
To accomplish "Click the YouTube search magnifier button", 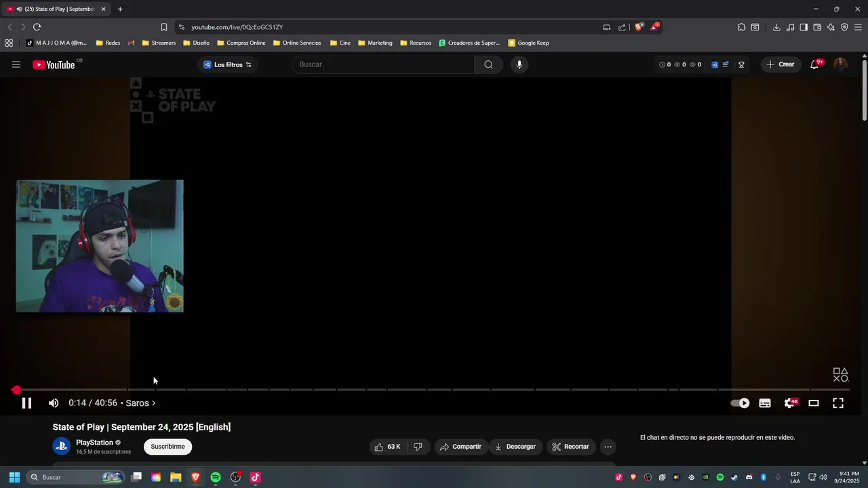I will 488,64.
